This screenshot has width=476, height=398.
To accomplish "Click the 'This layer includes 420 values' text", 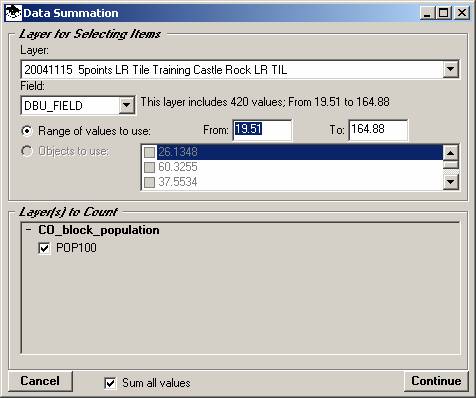I will click(265, 102).
